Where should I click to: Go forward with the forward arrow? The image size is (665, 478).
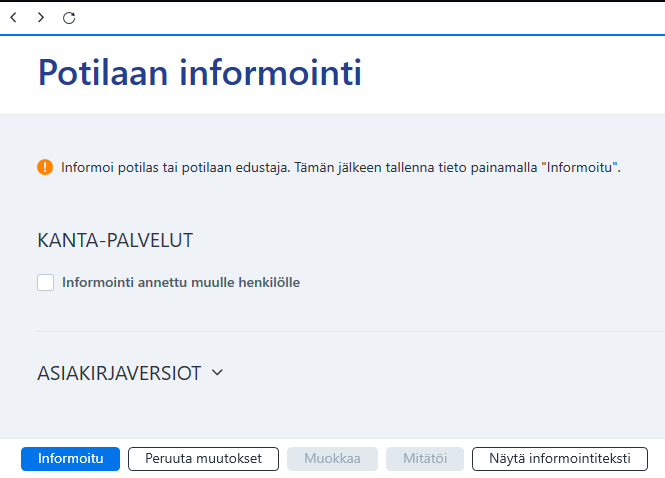pos(41,17)
